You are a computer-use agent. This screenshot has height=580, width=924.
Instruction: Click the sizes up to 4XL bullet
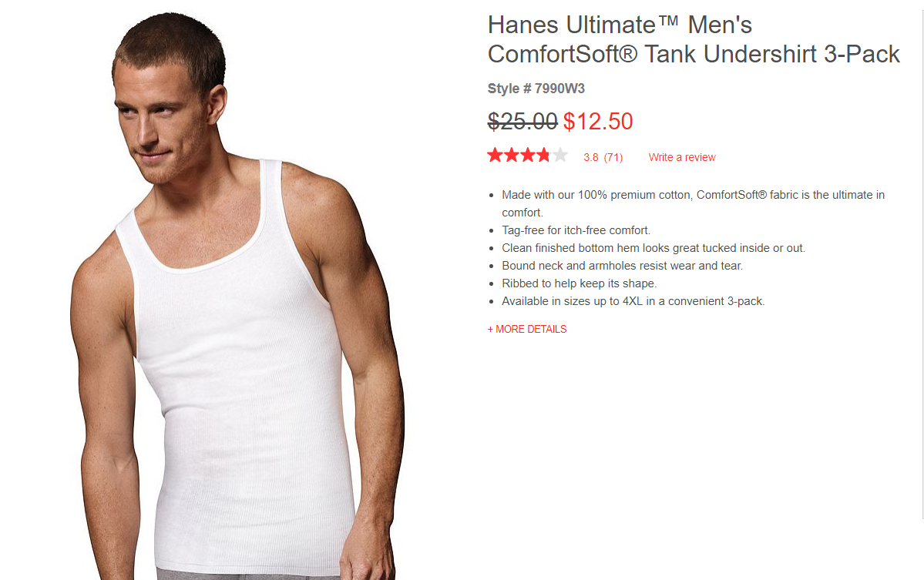(x=633, y=301)
